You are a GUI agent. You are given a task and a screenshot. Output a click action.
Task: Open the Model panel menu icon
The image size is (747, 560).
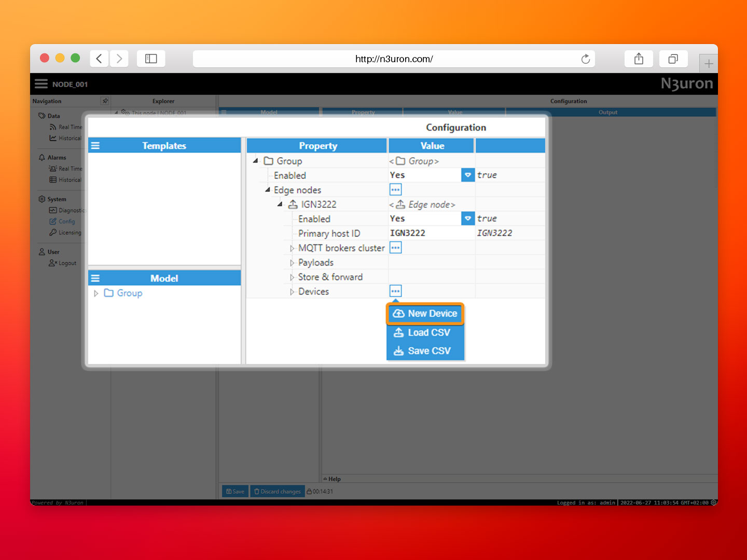tap(95, 278)
